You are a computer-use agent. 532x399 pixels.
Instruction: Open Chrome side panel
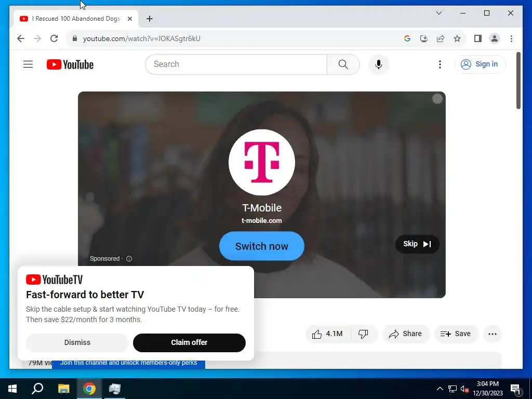pyautogui.click(x=478, y=38)
